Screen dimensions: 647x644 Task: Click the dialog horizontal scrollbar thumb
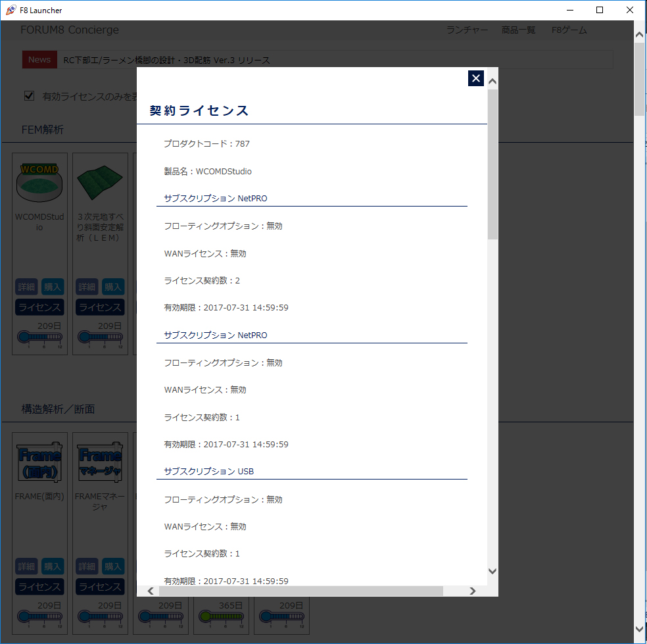301,591
